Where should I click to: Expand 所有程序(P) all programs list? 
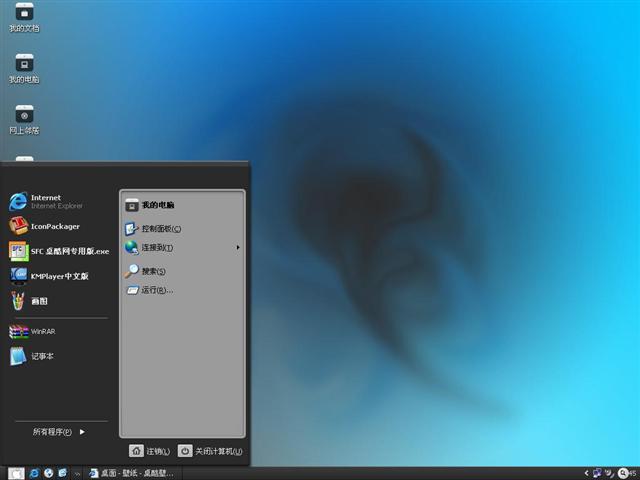pos(59,432)
